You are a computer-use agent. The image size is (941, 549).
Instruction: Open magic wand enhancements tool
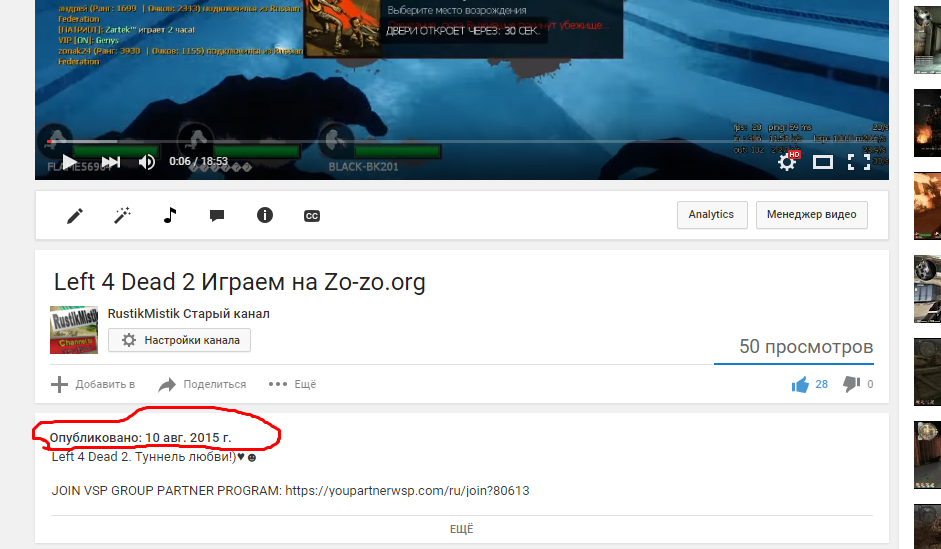click(x=122, y=215)
